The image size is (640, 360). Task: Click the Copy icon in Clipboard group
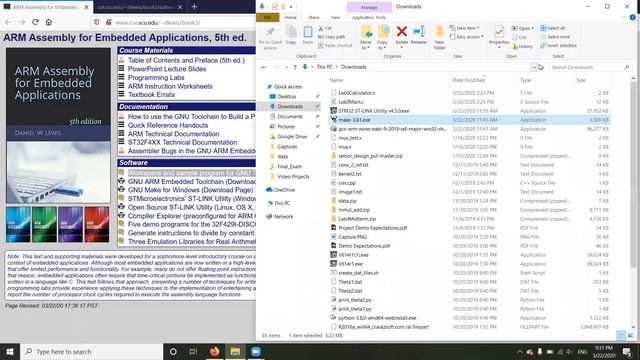(291, 32)
